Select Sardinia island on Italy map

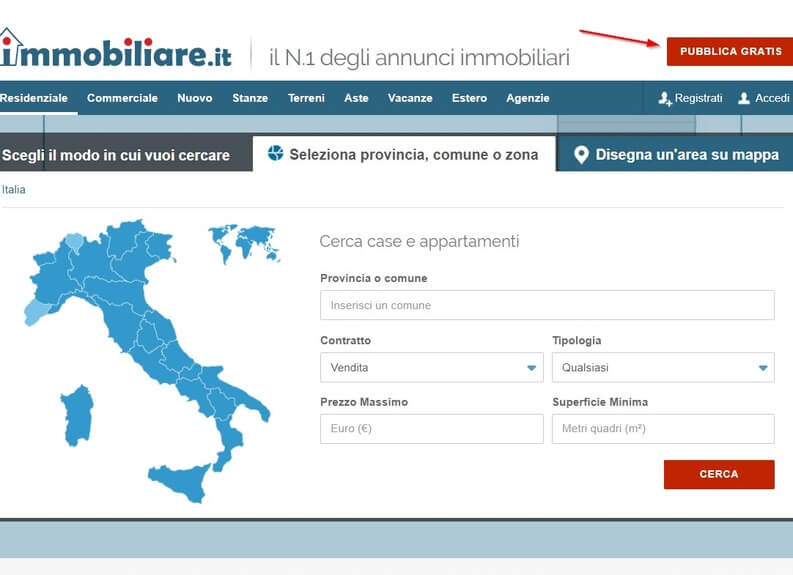77,416
